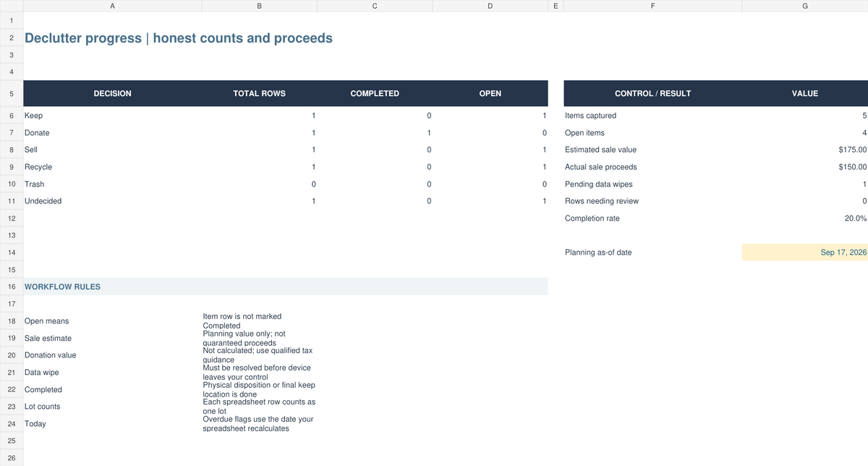This screenshot has height=466, width=868.
Task: Click the Recycle row Completed count
Action: pos(375,167)
